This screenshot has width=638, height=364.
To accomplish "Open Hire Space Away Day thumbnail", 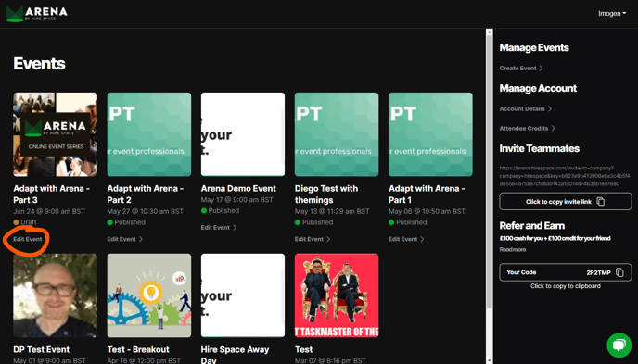I will click(243, 295).
